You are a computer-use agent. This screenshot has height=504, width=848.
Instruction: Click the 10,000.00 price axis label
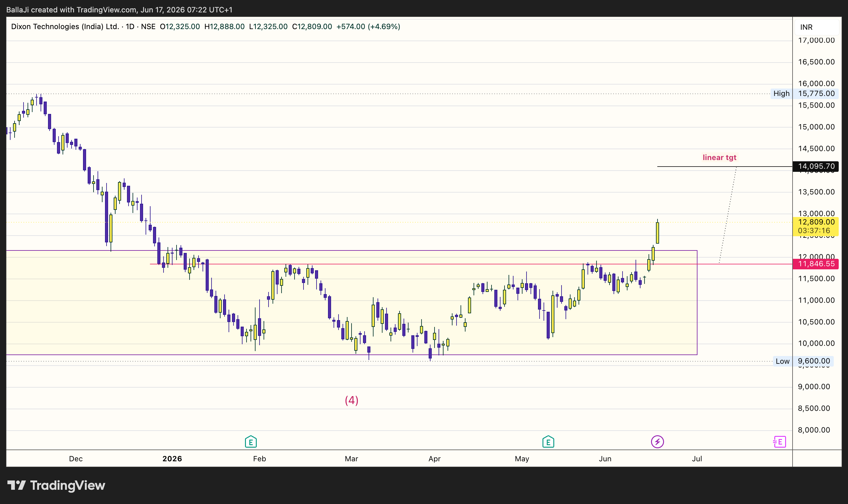(x=816, y=343)
